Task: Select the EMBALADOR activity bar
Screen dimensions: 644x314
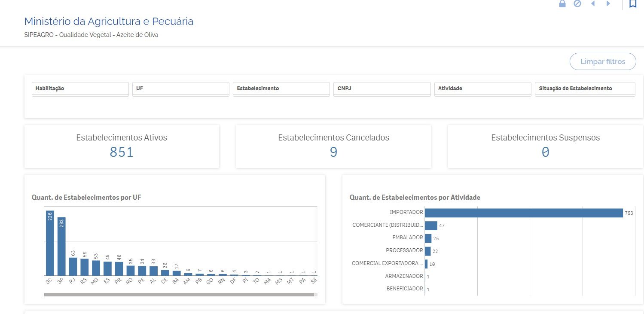Action: [428, 238]
